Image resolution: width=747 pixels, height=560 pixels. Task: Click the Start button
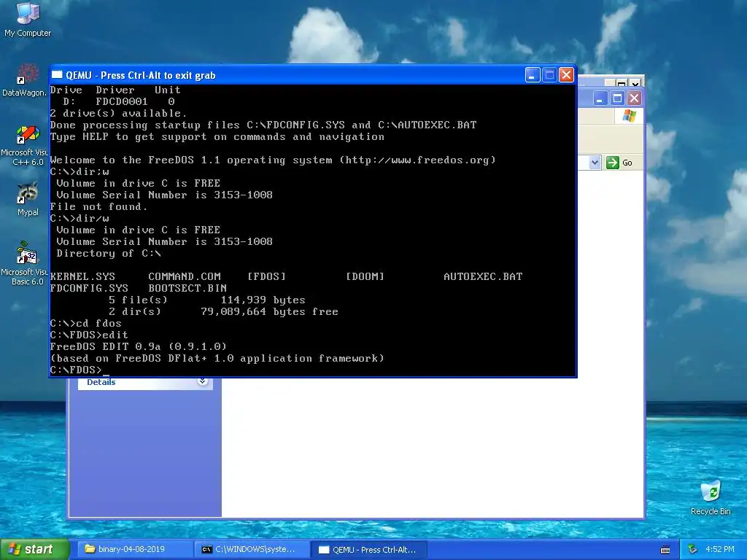coord(34,549)
